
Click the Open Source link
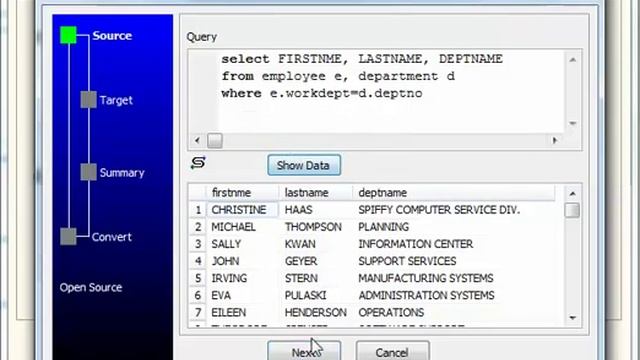tap(91, 287)
